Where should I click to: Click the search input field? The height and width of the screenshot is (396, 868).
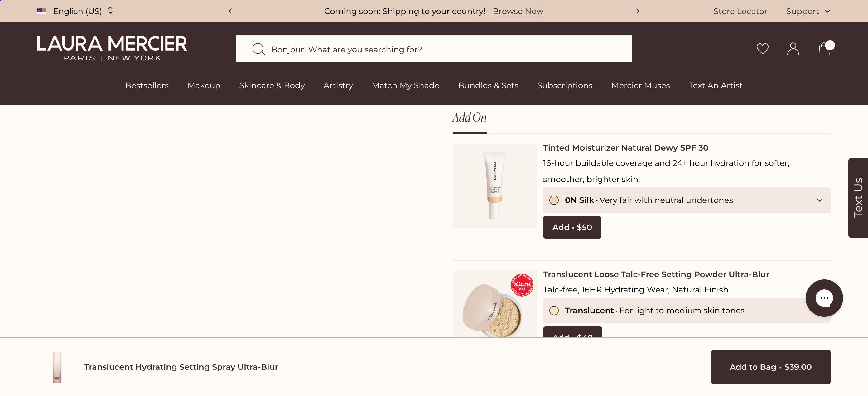tap(434, 49)
